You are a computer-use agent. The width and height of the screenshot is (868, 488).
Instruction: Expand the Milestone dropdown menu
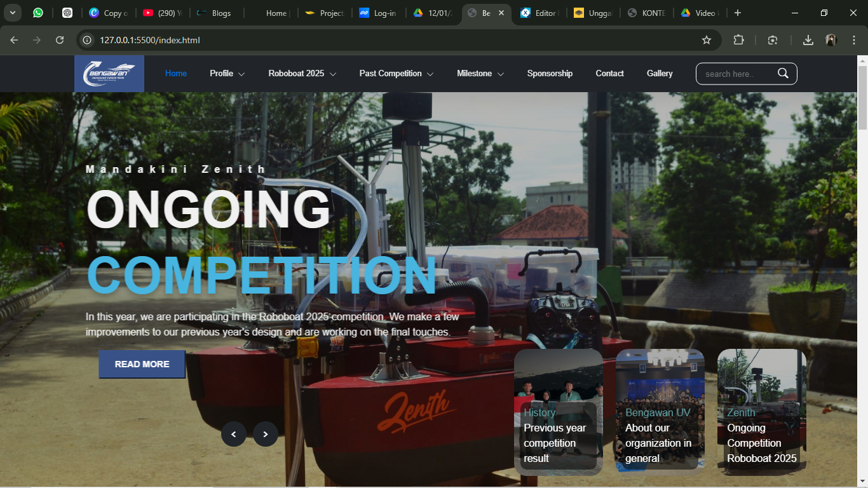tap(480, 74)
